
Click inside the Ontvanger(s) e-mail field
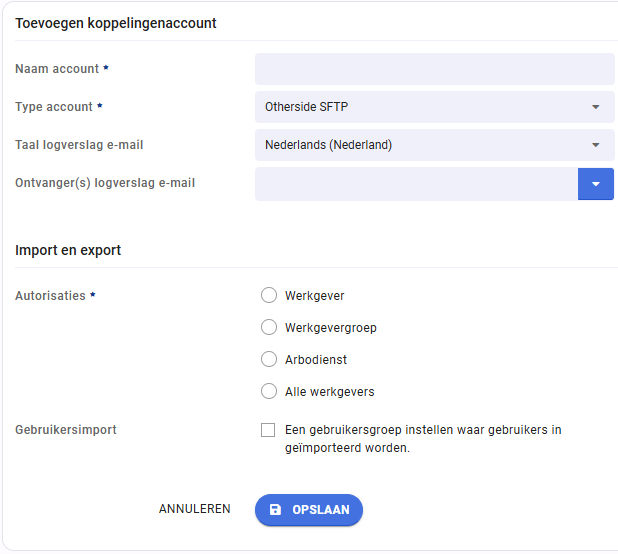pos(416,184)
